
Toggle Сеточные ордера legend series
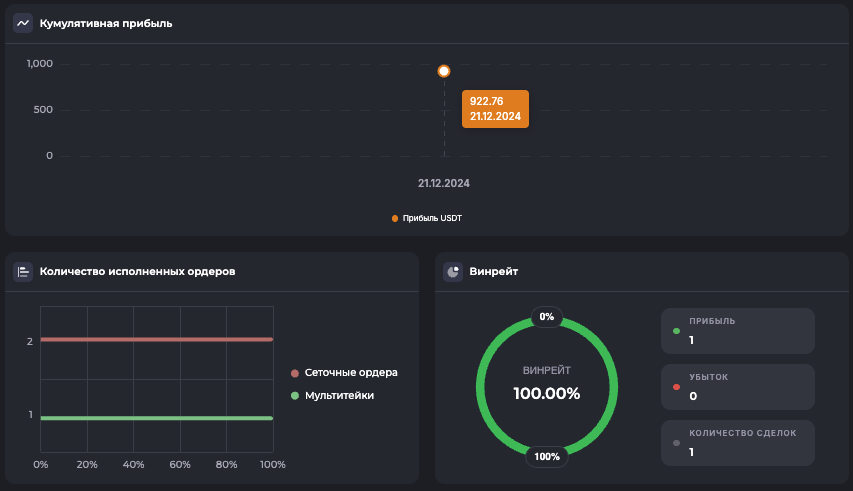pyautogui.click(x=351, y=373)
